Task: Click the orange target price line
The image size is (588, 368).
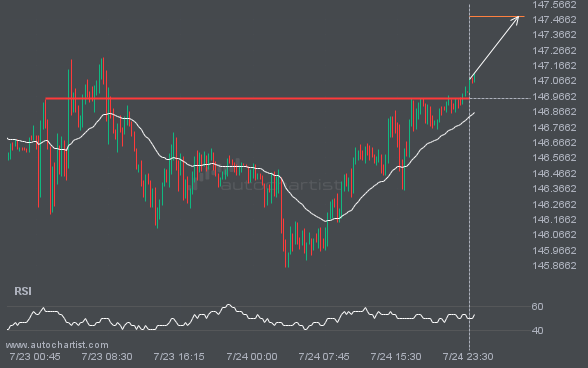Action: click(497, 17)
